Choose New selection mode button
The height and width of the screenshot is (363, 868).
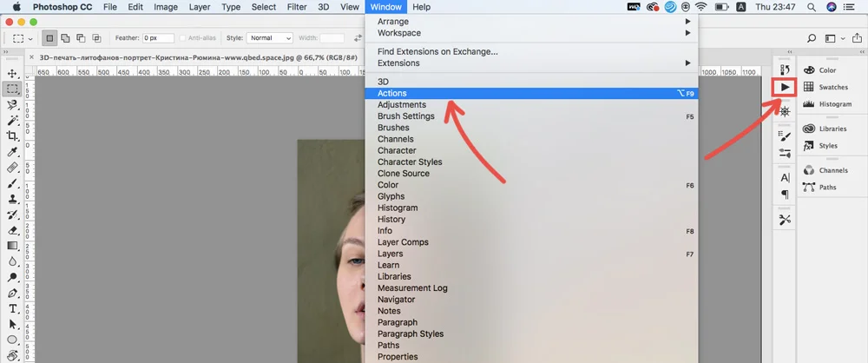(x=49, y=38)
